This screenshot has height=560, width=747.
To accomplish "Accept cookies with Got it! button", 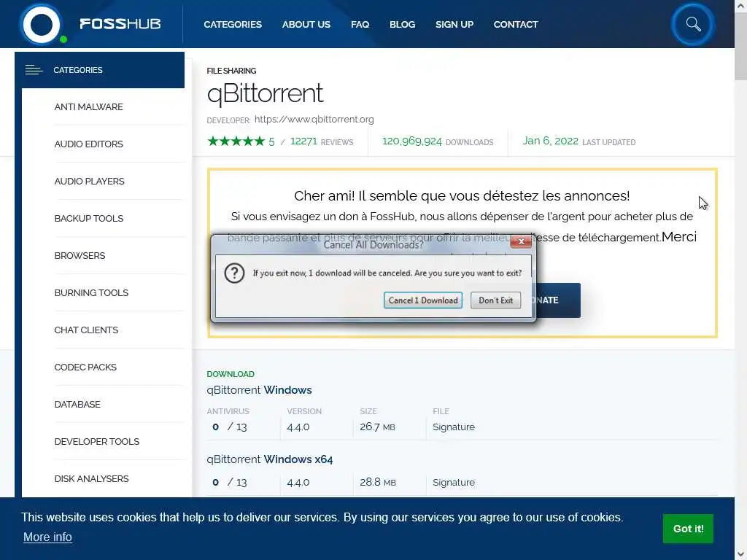I will click(688, 529).
